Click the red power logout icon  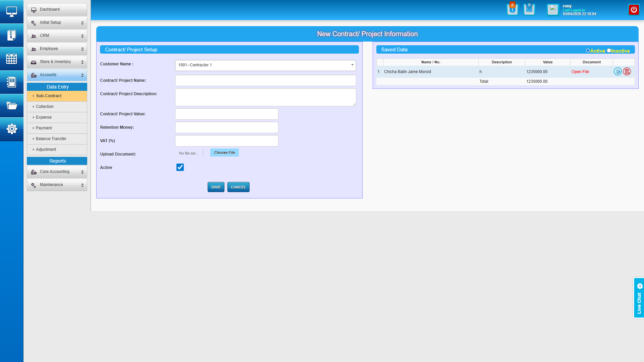634,9
